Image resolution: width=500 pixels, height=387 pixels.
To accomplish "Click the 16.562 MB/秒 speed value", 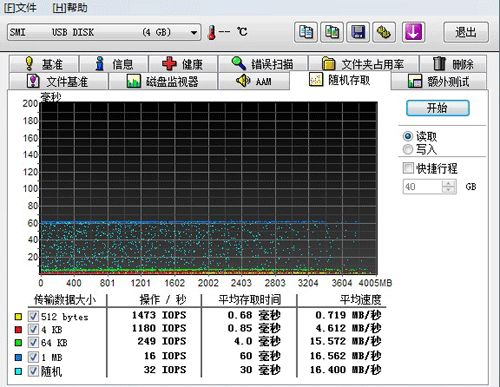I will (346, 356).
